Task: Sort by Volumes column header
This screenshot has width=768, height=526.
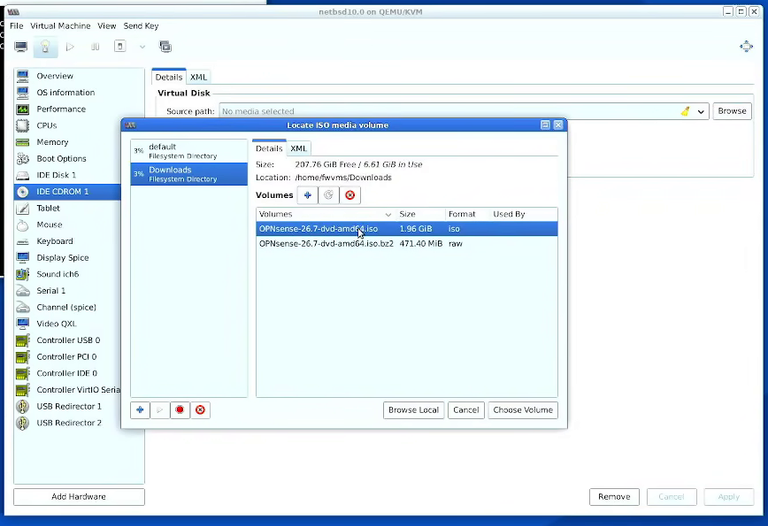Action: 326,214
